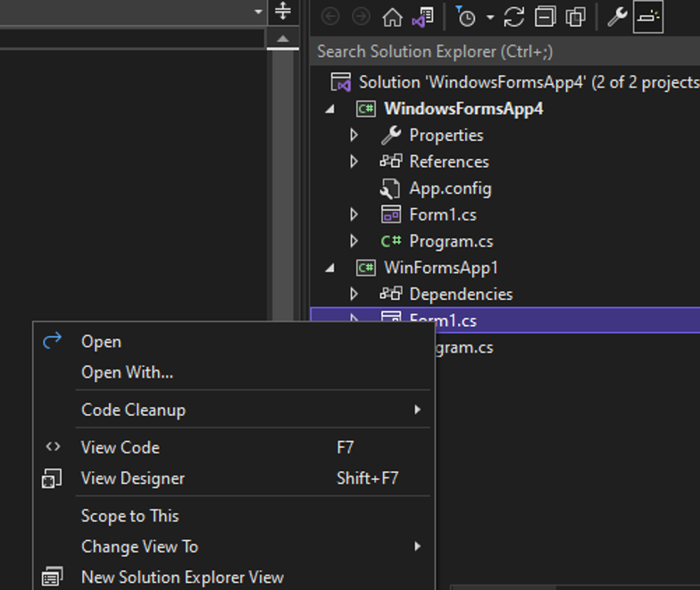
Task: Click the Forward arrow in Solution Explorer toolbar
Action: click(361, 17)
